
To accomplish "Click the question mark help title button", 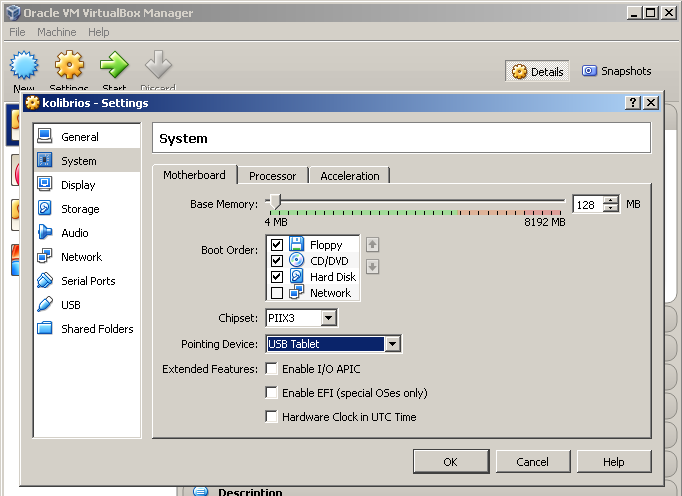I will [633, 103].
